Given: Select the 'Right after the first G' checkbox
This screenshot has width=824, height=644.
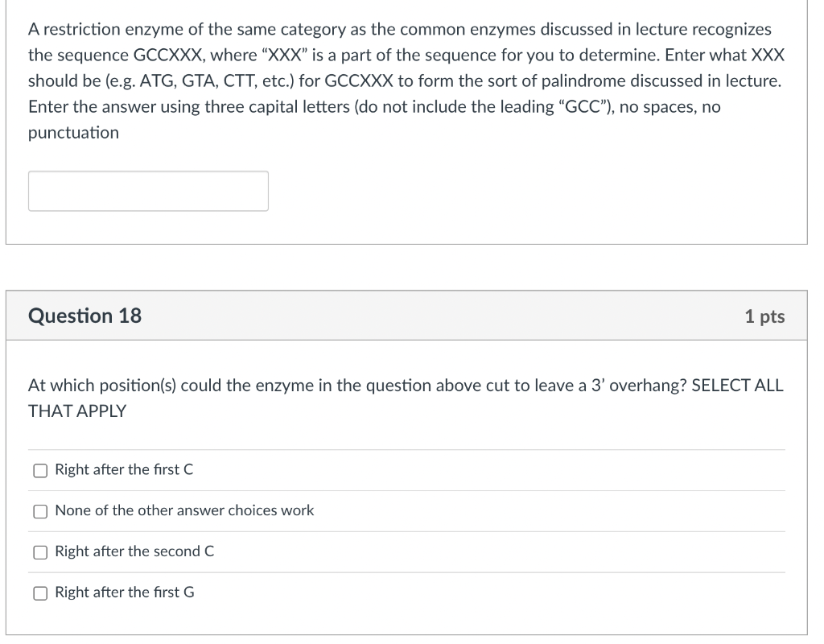Looking at the screenshot, I should [40, 593].
